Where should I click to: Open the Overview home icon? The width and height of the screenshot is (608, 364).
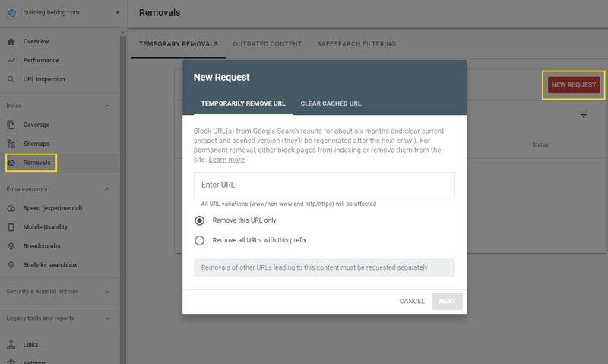click(x=11, y=42)
